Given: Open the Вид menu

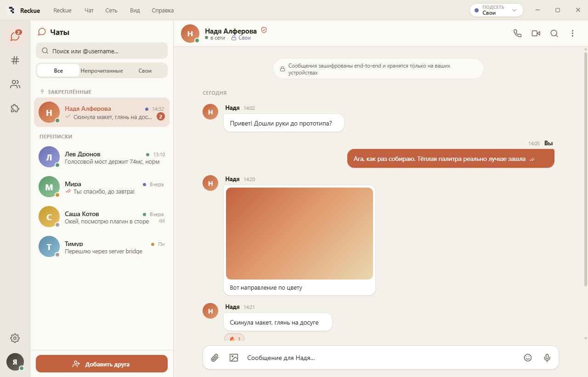Looking at the screenshot, I should 135,10.
